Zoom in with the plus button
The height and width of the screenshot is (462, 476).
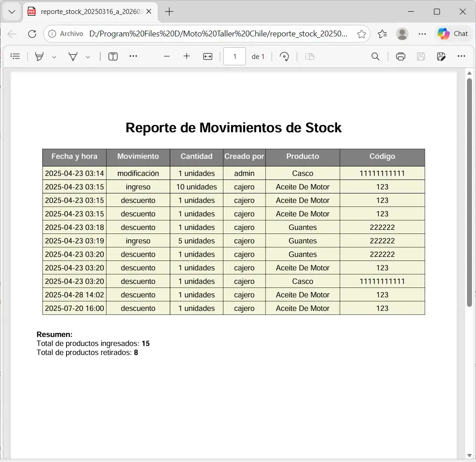pyautogui.click(x=187, y=56)
